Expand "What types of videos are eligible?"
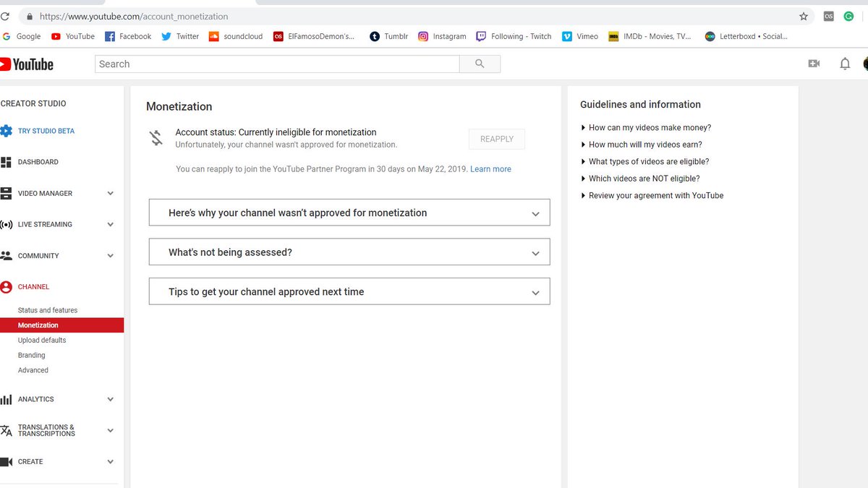The image size is (868, 488). point(645,161)
